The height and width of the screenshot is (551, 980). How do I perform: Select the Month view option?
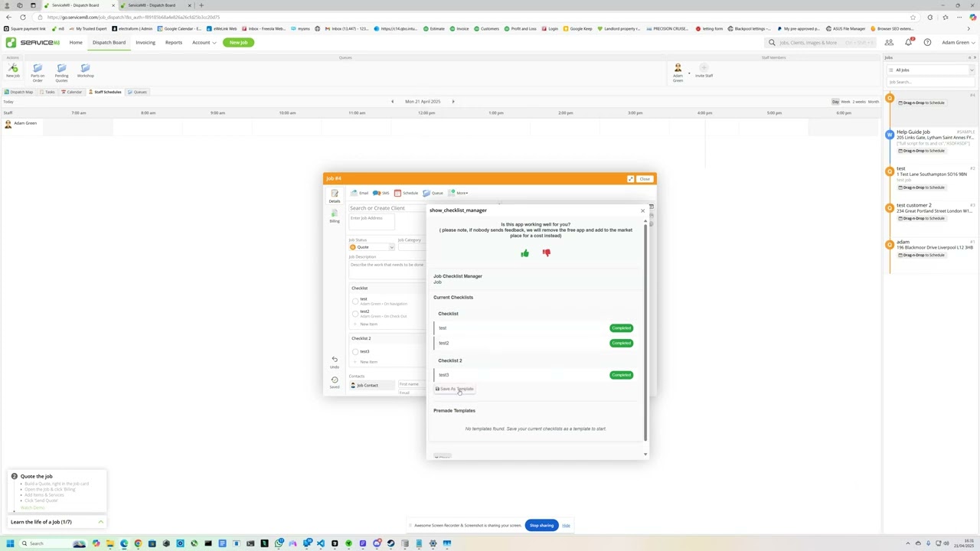click(874, 102)
